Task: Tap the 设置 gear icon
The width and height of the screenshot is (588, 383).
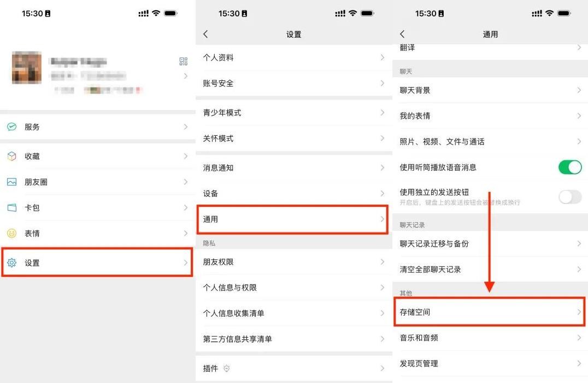Action: [11, 263]
